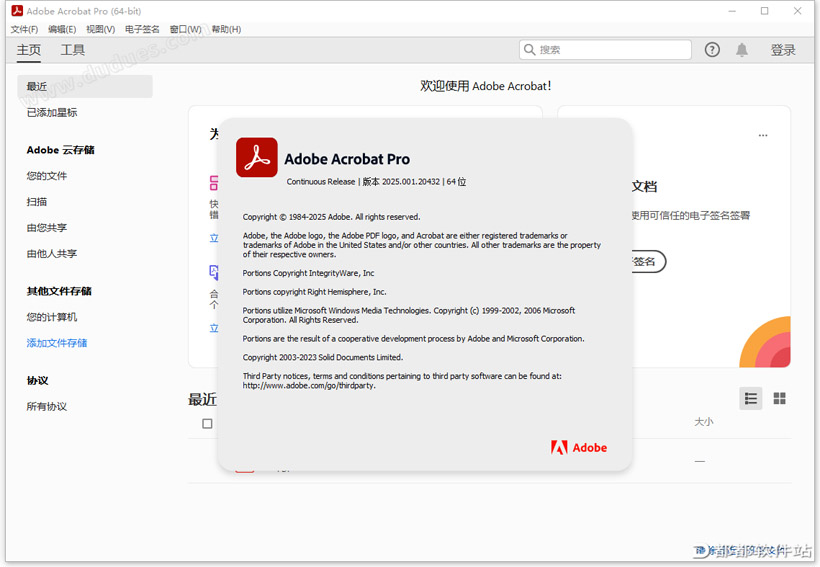Viewport: 820px width, 567px height.
Task: Open the 文件(F) menu
Action: point(25,29)
